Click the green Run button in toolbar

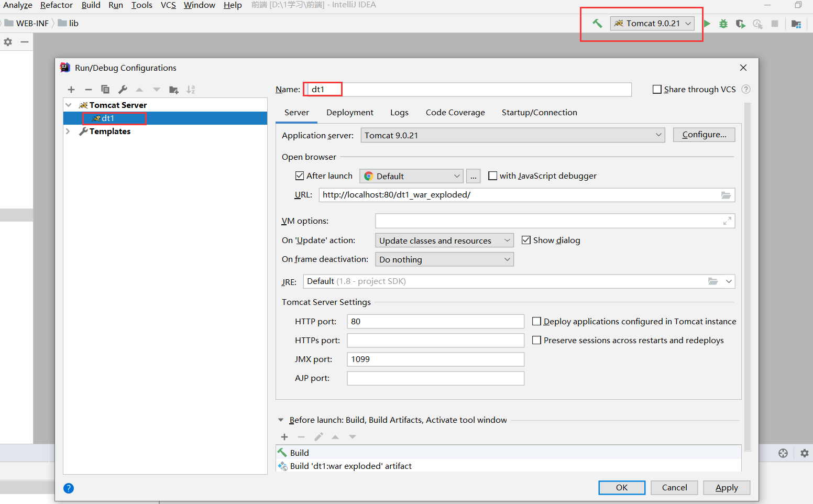tap(707, 24)
